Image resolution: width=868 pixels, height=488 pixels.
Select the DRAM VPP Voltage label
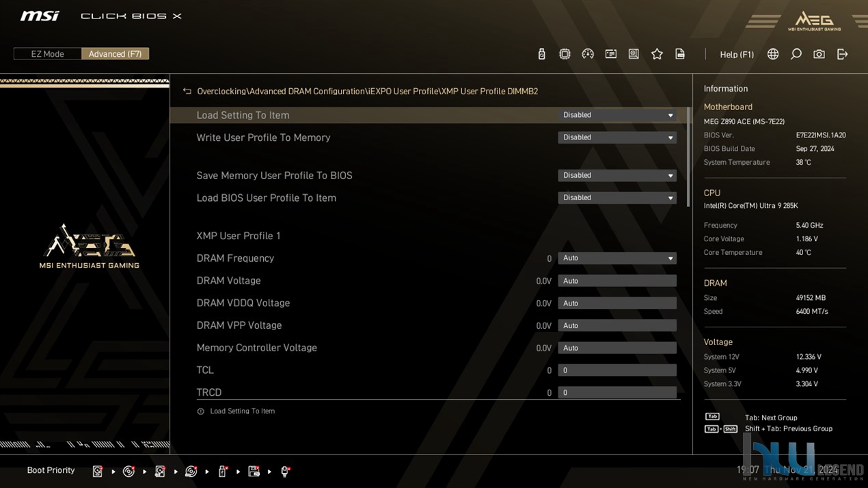[x=239, y=325]
